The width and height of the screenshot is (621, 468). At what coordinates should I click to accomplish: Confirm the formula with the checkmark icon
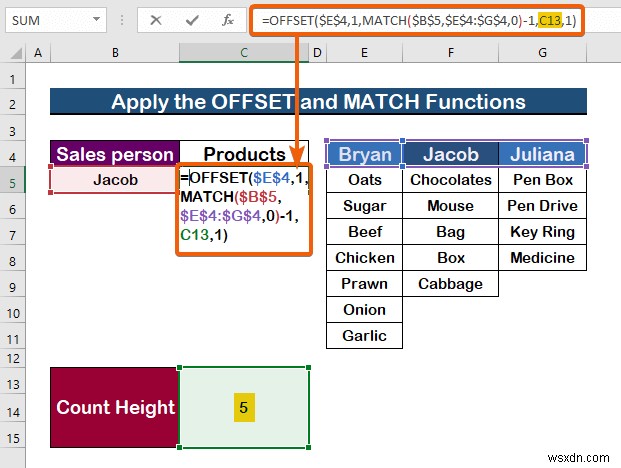[192, 20]
